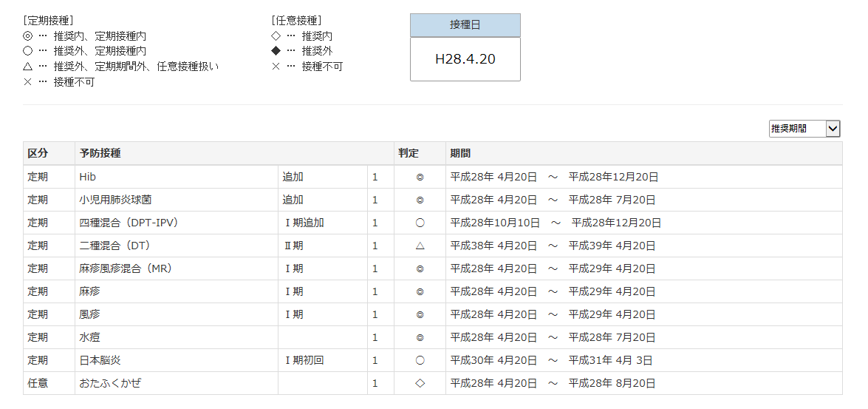The image size is (868, 409).
Task: Click the dropdown arrow beside 推奨期間
Action: pyautogui.click(x=833, y=129)
